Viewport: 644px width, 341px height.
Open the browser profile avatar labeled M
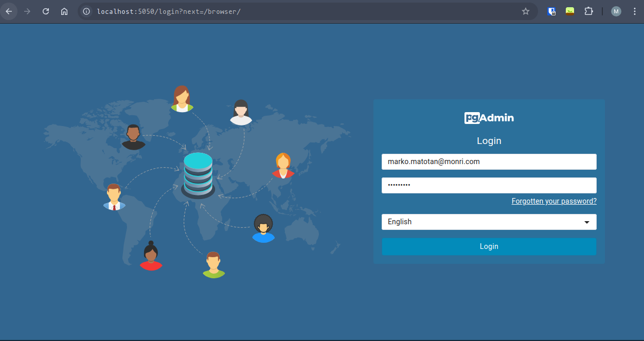616,11
